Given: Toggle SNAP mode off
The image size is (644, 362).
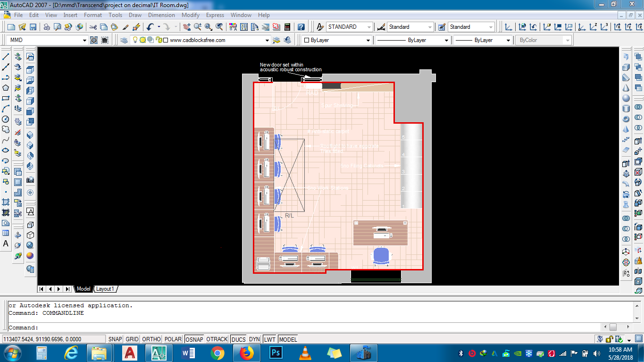Looking at the screenshot, I should pyautogui.click(x=114, y=339).
